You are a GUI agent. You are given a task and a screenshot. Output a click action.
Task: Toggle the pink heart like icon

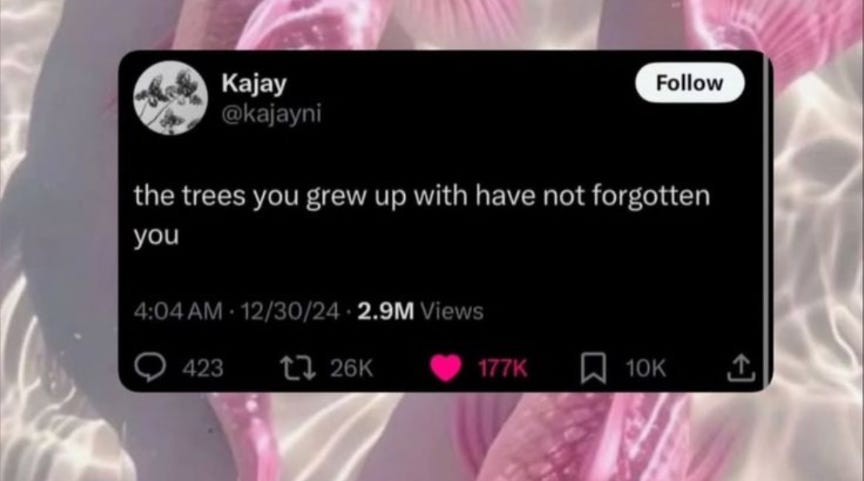point(445,368)
